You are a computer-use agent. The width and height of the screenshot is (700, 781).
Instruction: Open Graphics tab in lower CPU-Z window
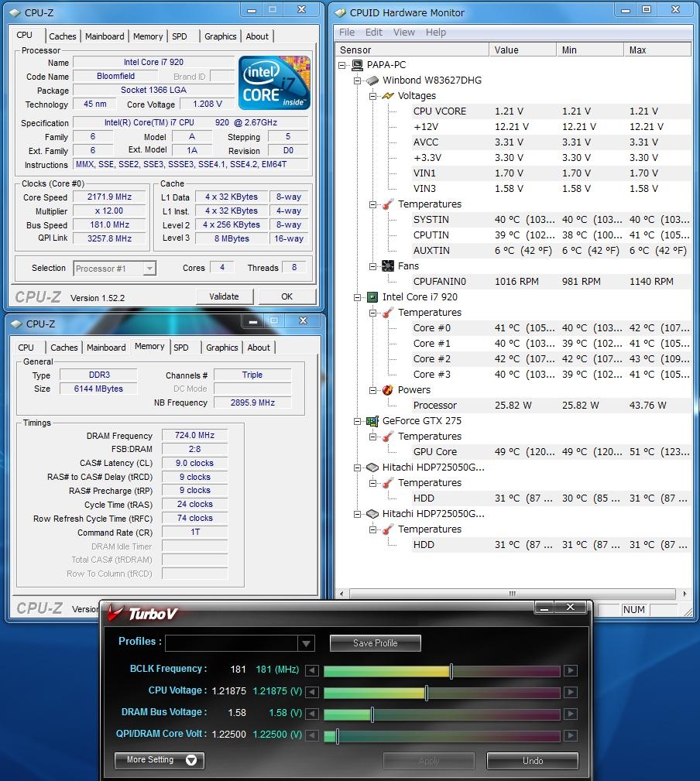tap(221, 348)
